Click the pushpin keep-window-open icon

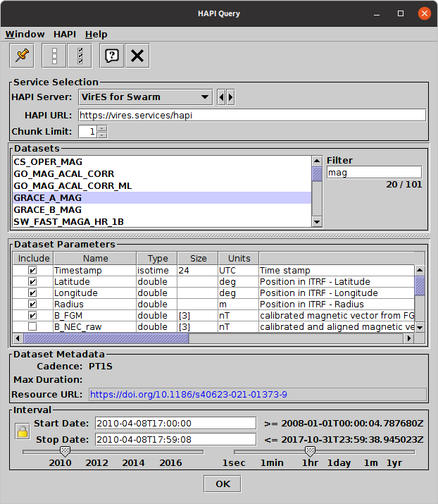[x=21, y=56]
